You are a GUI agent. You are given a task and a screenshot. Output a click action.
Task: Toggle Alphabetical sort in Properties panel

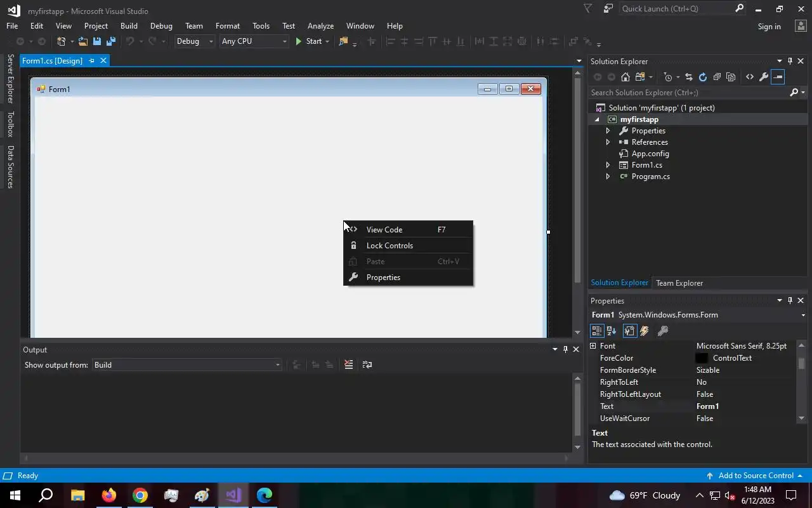point(612,331)
